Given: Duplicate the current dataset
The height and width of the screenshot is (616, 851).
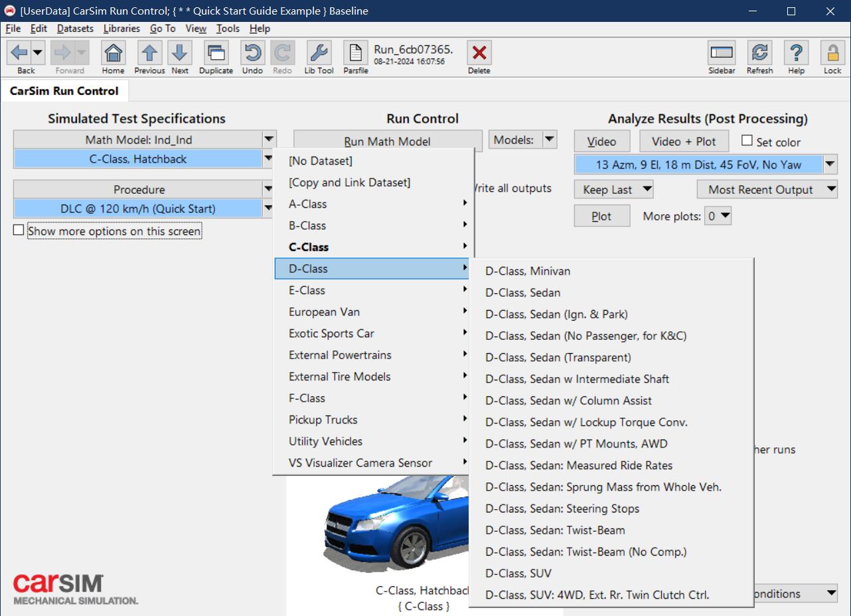Looking at the screenshot, I should (216, 52).
